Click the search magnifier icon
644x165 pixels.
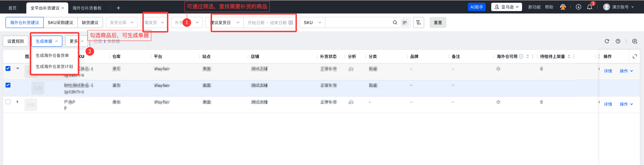(395, 22)
